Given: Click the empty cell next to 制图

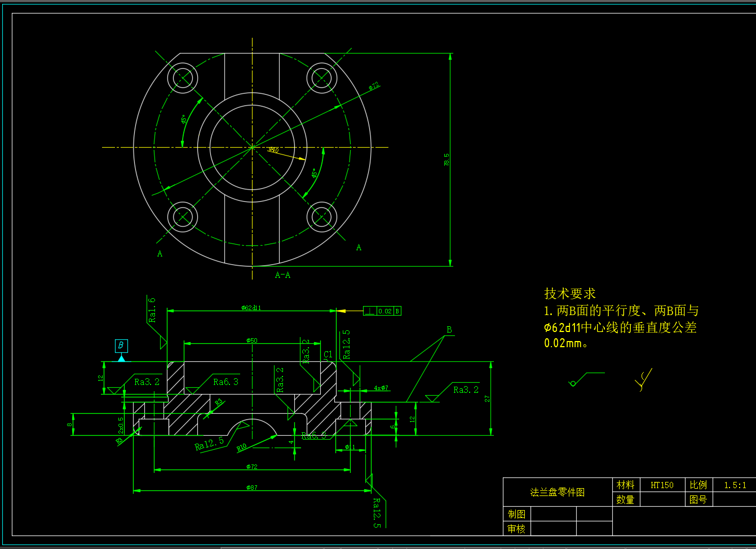Looking at the screenshot, I should (x=553, y=514).
